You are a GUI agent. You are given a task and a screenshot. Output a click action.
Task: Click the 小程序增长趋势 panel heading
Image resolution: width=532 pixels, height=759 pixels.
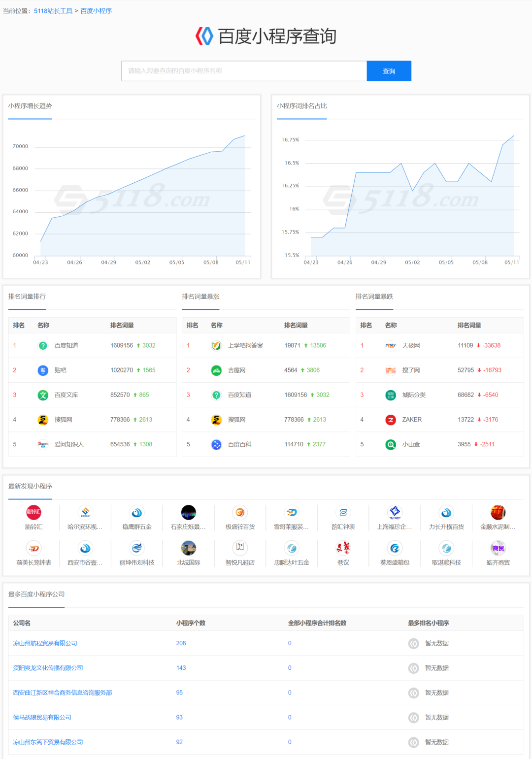30,106
